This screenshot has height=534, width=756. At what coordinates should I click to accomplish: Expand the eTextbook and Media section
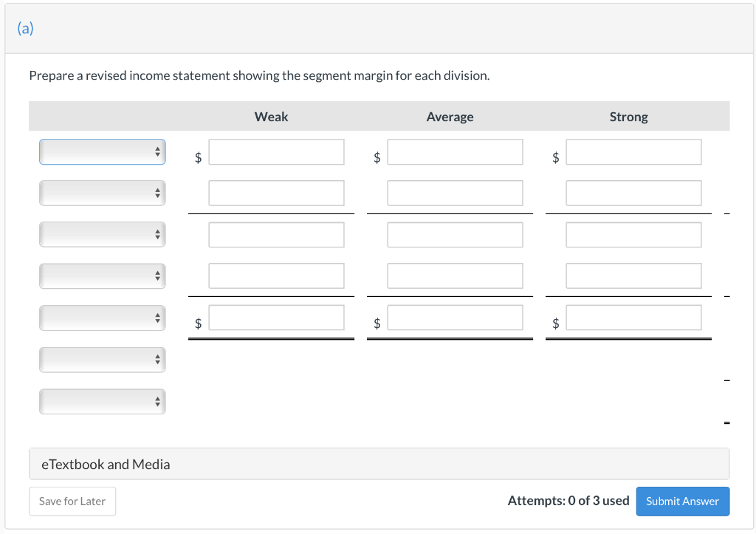tap(106, 465)
